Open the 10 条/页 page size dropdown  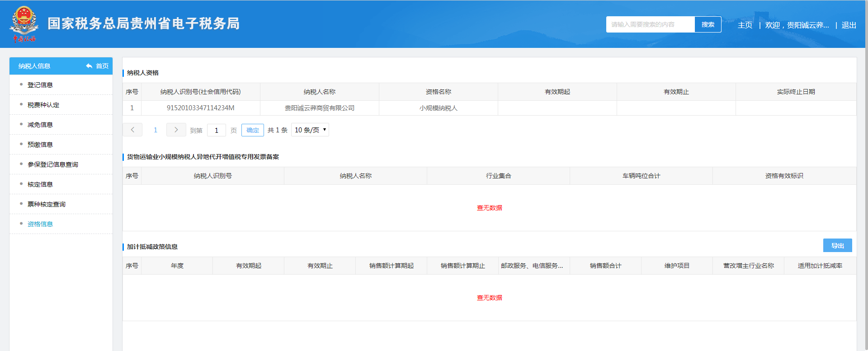pyautogui.click(x=310, y=130)
